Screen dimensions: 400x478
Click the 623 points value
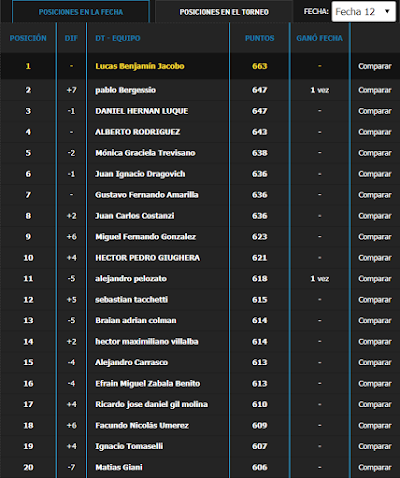tap(259, 237)
